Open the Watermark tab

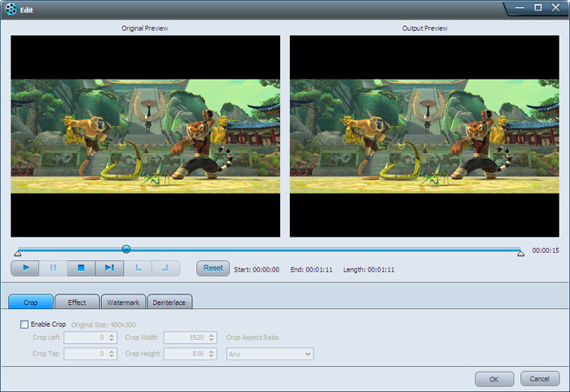[123, 302]
